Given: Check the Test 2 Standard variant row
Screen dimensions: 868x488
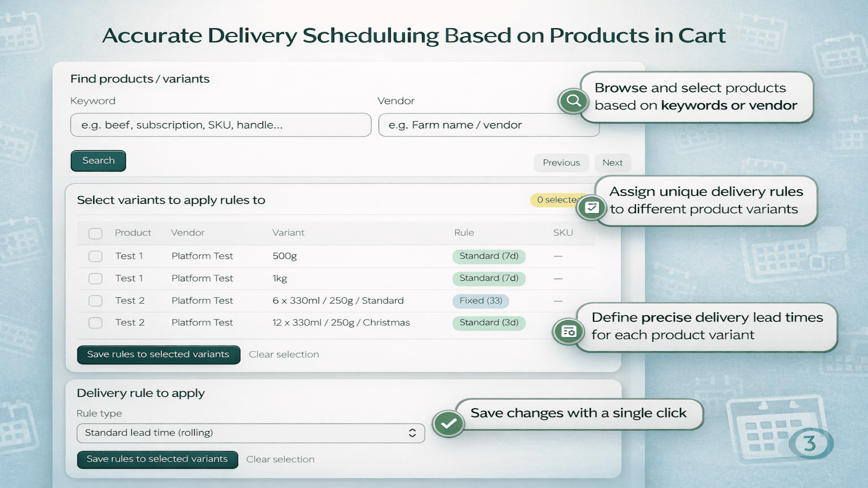Looking at the screenshot, I should [x=95, y=300].
